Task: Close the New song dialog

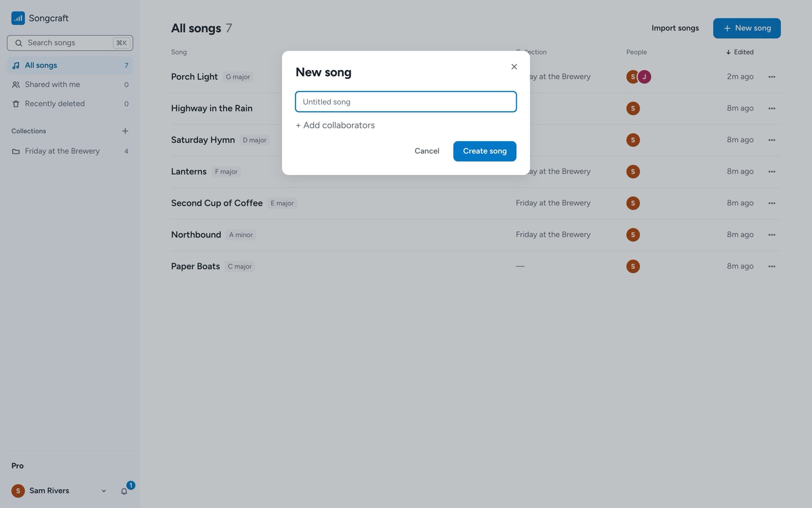Action: point(514,67)
